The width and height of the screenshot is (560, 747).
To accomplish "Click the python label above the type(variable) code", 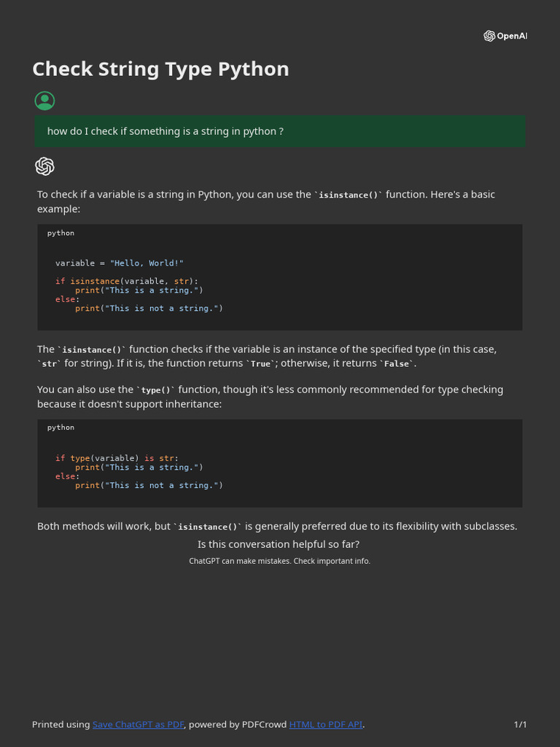I will tap(61, 427).
